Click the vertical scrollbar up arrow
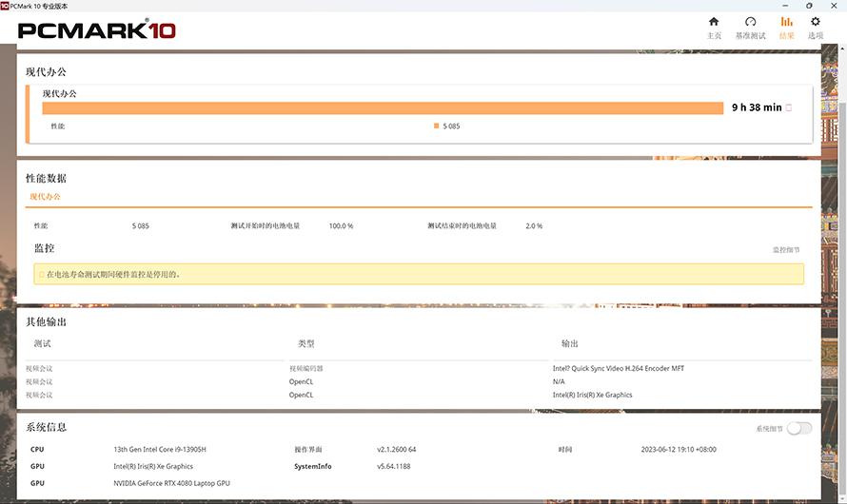This screenshot has width=847, height=504. point(842,48)
